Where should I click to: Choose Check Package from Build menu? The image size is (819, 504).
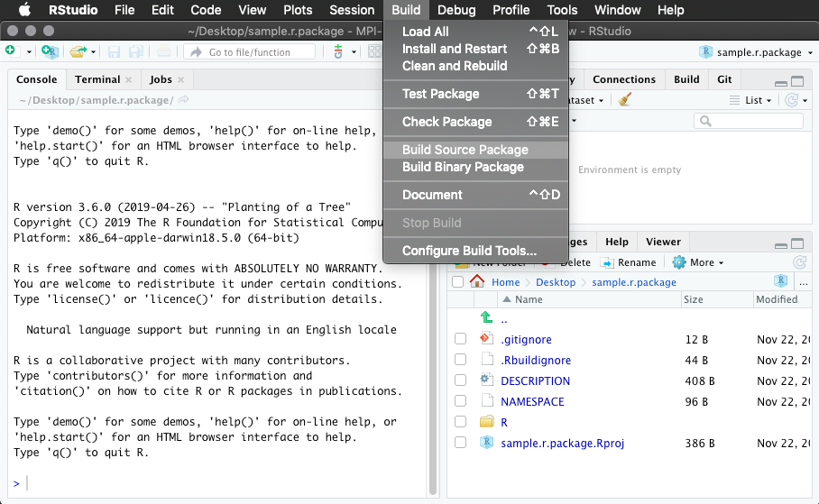476,122
